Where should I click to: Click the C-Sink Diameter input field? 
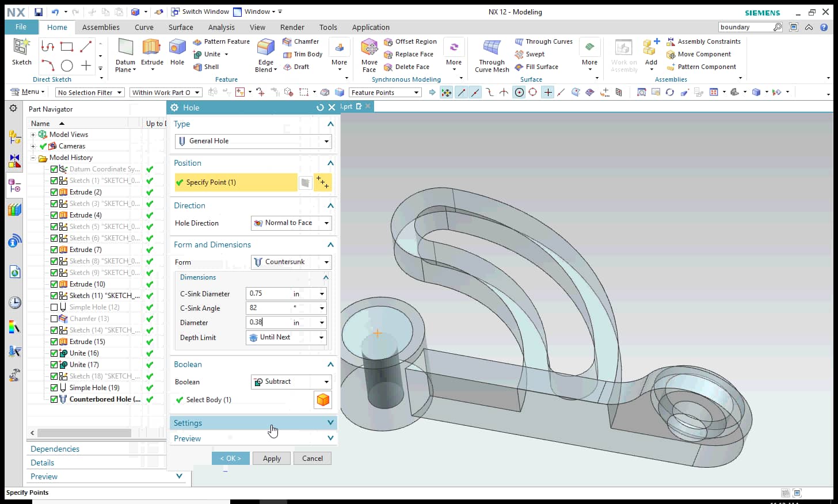click(268, 293)
